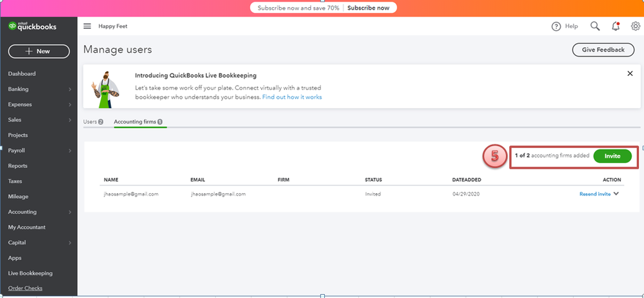
Task: Open the settings gear icon
Action: pyautogui.click(x=636, y=26)
